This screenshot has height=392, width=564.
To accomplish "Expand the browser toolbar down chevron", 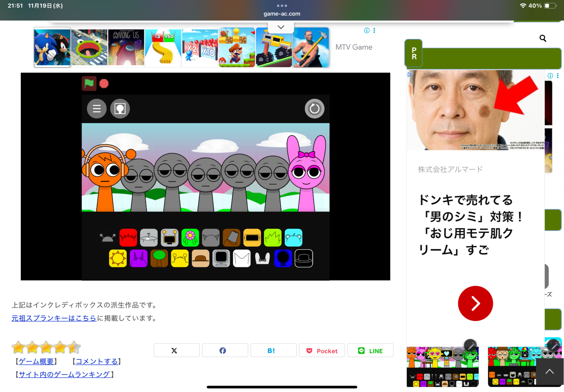I will [x=281, y=27].
